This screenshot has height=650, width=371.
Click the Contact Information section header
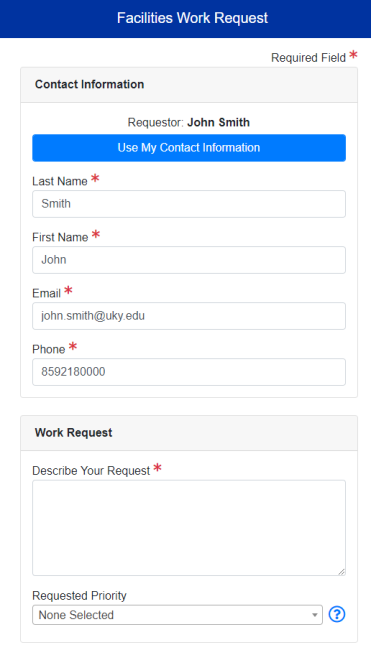(x=189, y=85)
